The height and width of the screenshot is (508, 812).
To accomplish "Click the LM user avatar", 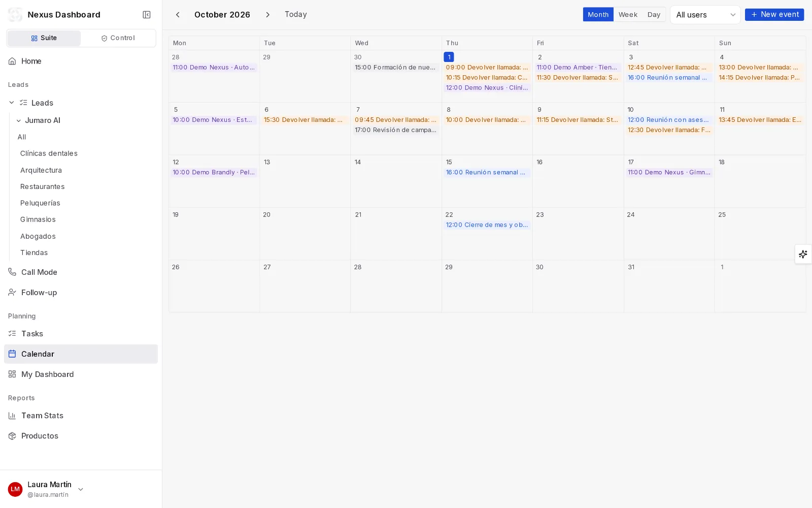I will click(x=15, y=489).
